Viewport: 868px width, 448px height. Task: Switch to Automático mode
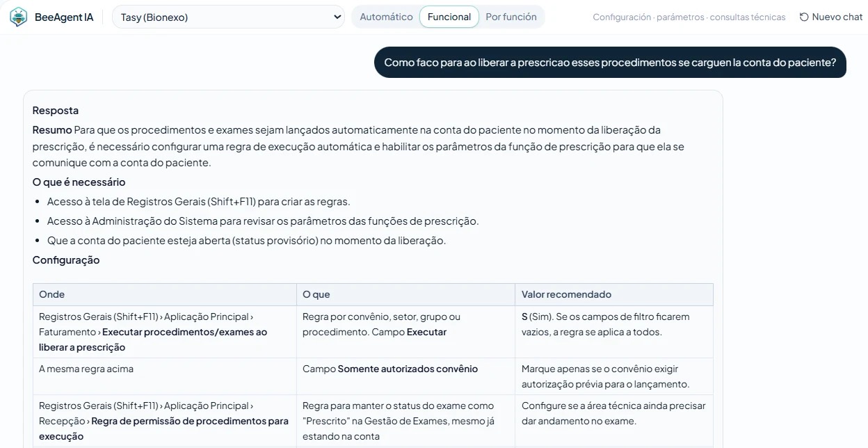(x=386, y=17)
